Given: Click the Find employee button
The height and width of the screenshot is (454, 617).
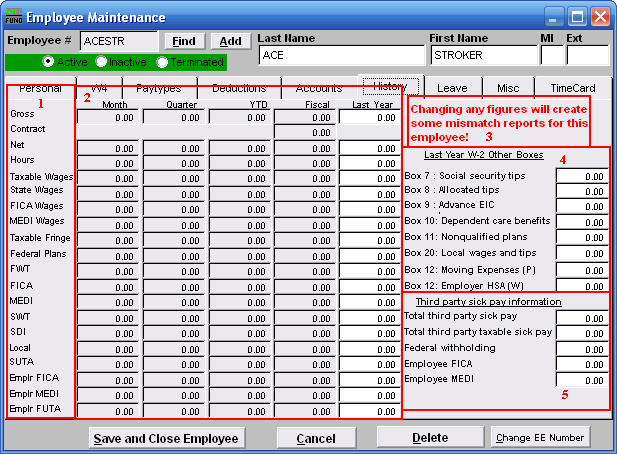Looking at the screenshot, I should (183, 41).
